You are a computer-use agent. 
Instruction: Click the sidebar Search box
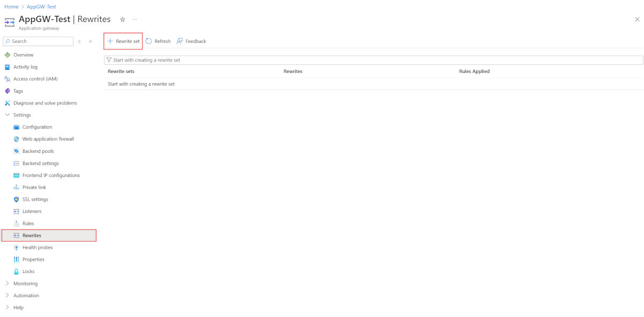coord(38,41)
